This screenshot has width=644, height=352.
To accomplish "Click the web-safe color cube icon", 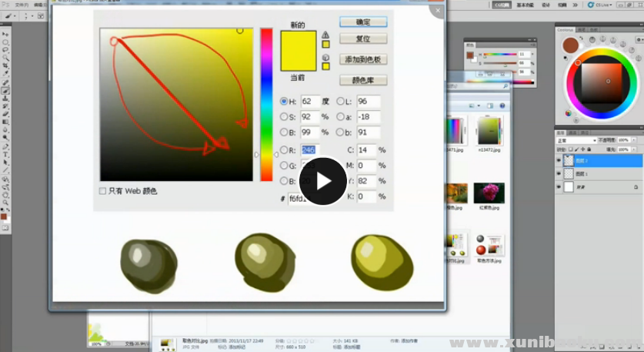I will tap(325, 57).
